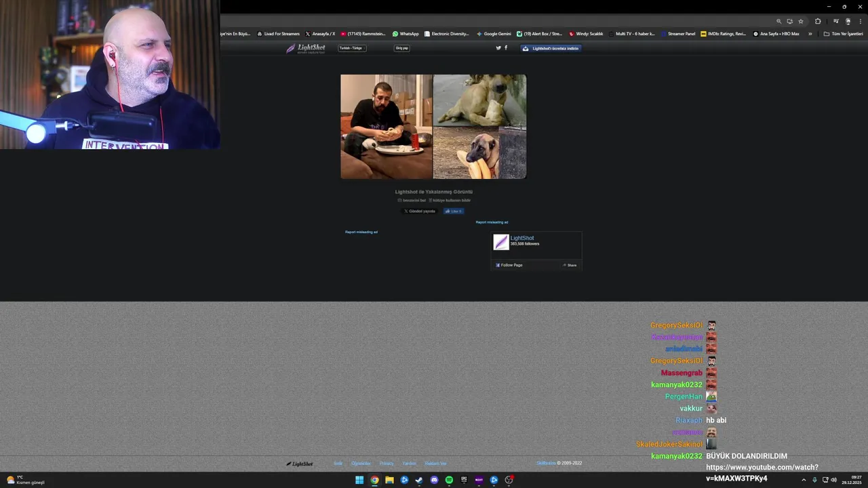868x488 pixels.
Task: Click the footer LightShot logo
Action: pyautogui.click(x=299, y=464)
